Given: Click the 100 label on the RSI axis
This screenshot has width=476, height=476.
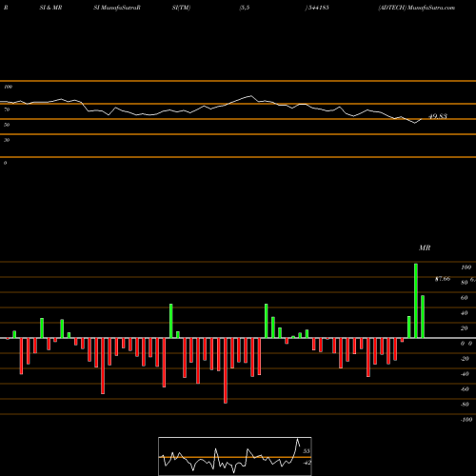Looking at the screenshot, I should pos(8,87).
